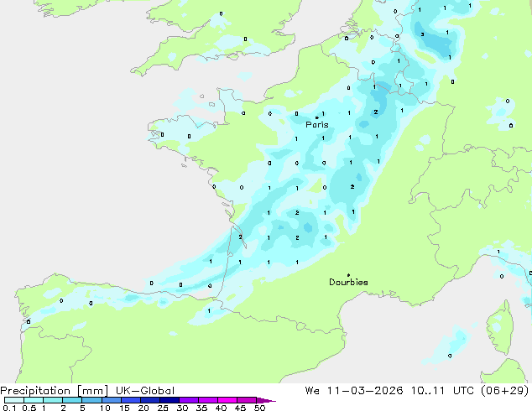Pick the 40–45 mm magenta legend box
Screen dimensions: 532x411
point(227,400)
